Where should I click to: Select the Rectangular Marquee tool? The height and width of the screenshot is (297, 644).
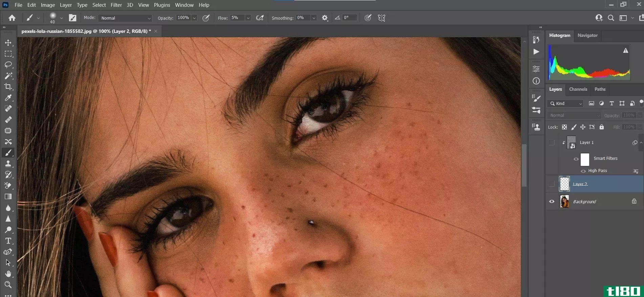click(x=8, y=54)
